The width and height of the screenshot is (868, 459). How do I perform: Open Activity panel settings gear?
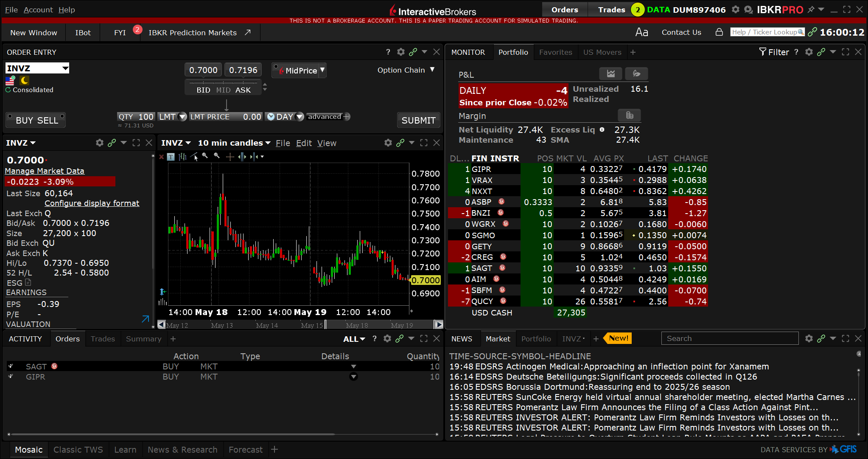[387, 338]
